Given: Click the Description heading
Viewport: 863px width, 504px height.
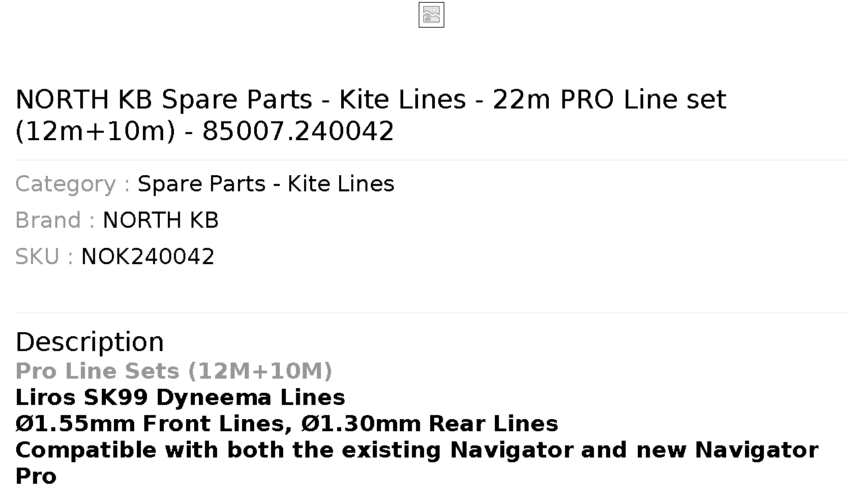Looking at the screenshot, I should click(x=90, y=342).
